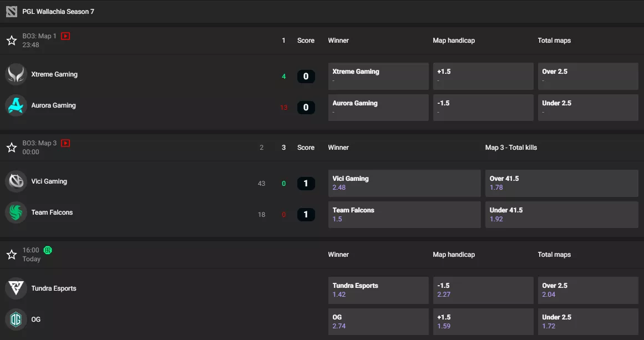Select Tundra Esports winner odds of 1.42
644x340 pixels.
[378, 290]
